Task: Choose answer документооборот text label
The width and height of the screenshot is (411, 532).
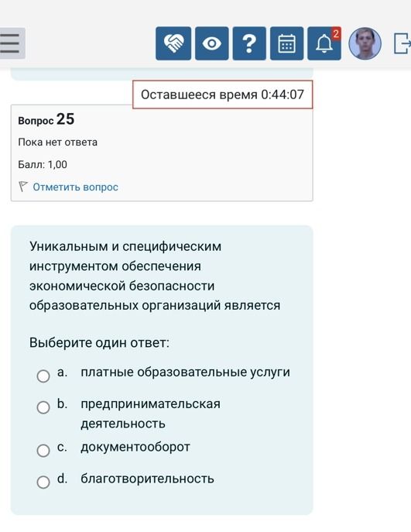Action: click(135, 447)
